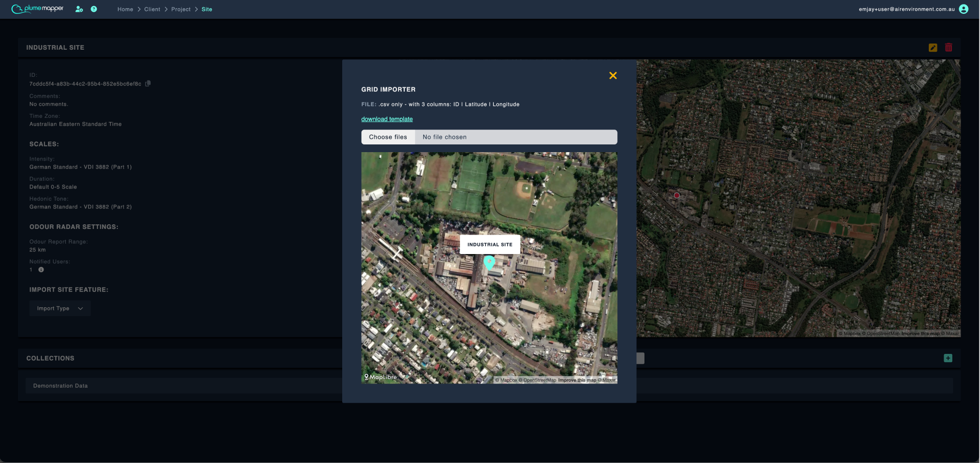
Task: Click the Plume Mapper logo
Action: point(37,9)
